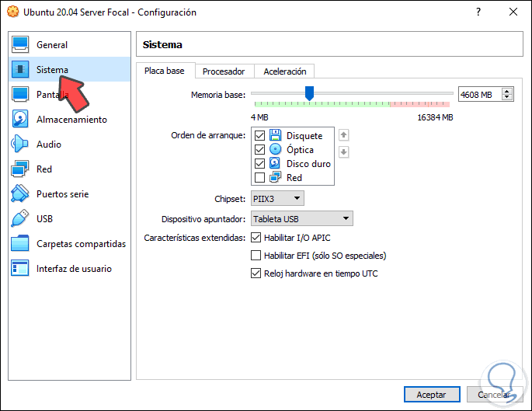This screenshot has width=532, height=411.
Task: Open the Puertos serie connector icon
Action: pyautogui.click(x=20, y=193)
